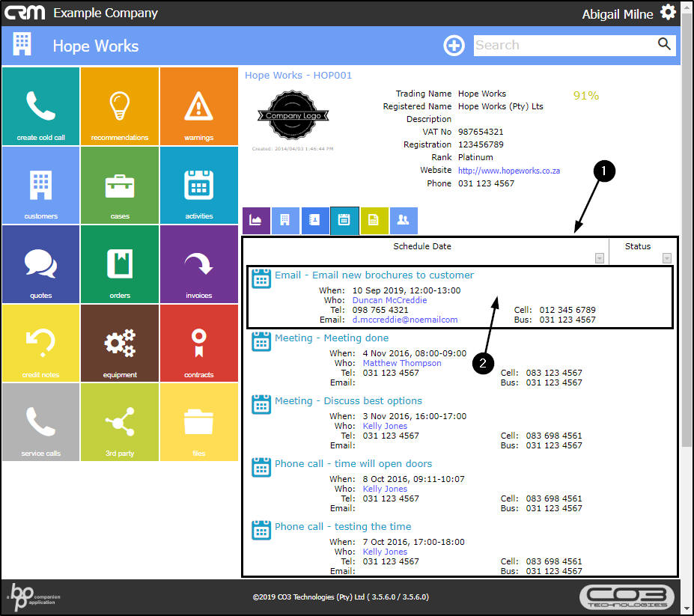Image resolution: width=694 pixels, height=616 pixels.
Task: Open Phone call - testing the time
Action: tap(343, 526)
